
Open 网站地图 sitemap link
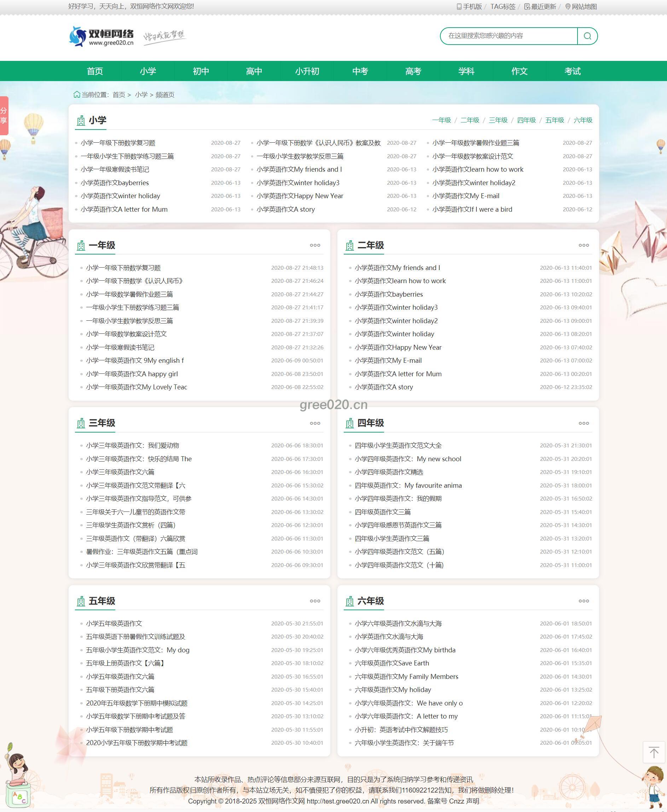coord(581,6)
